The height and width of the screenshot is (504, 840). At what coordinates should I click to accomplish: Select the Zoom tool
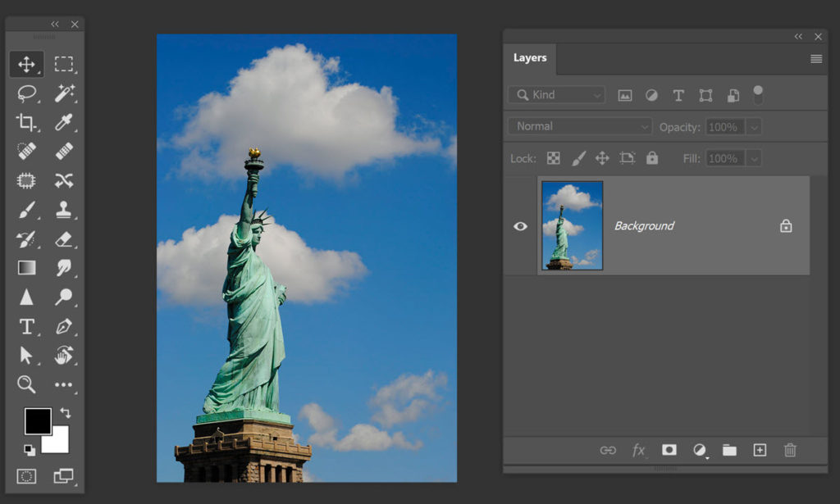[26, 384]
